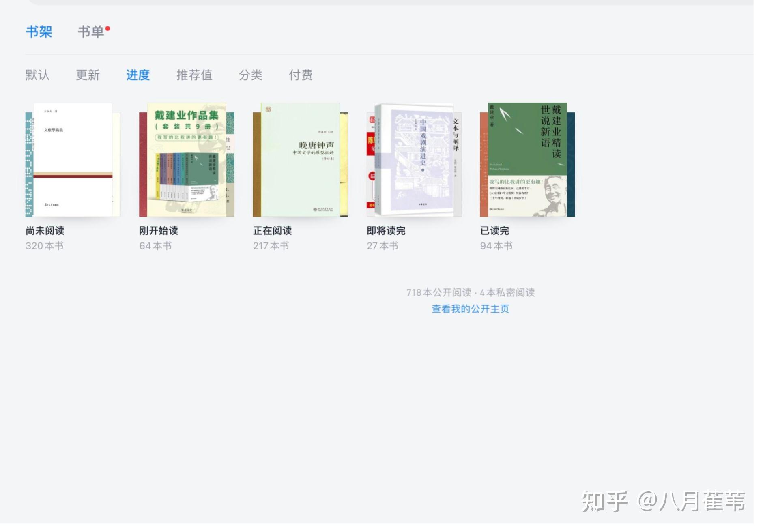Click the 刚开始读 group label
The height and width of the screenshot is (532, 765).
click(159, 231)
